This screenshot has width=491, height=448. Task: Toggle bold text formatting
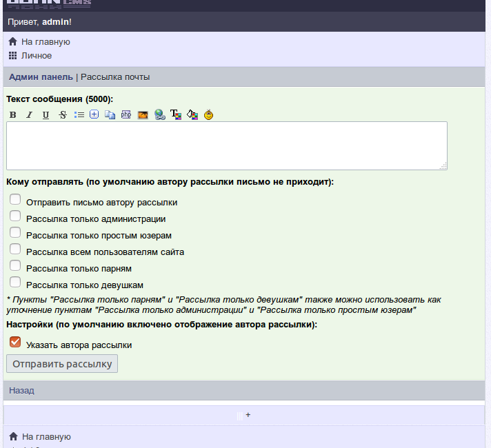[12, 115]
